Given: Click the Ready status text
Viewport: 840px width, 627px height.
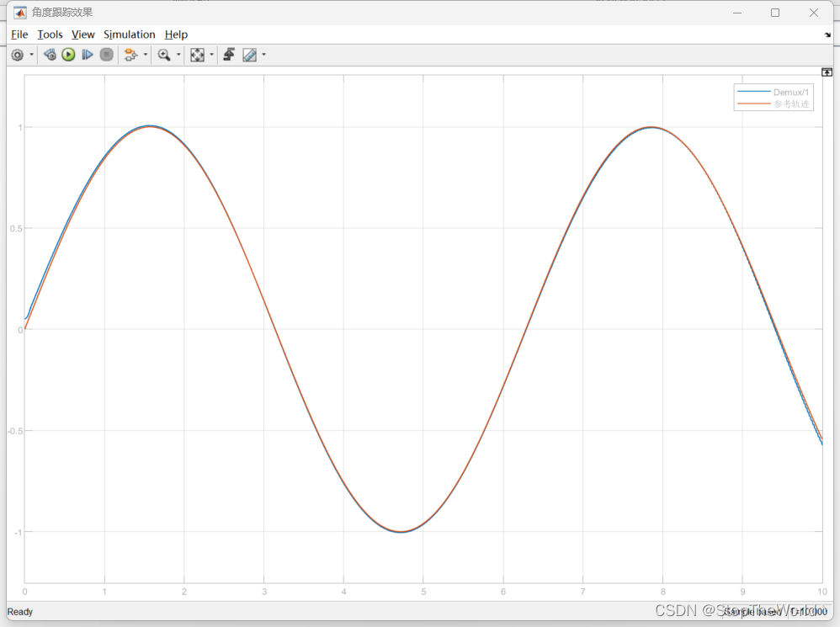Looking at the screenshot, I should (20, 612).
